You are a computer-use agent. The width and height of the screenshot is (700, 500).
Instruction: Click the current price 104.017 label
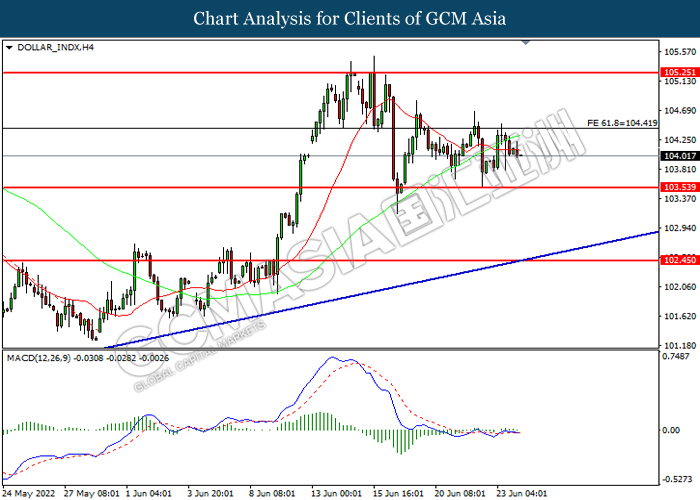coord(679,156)
